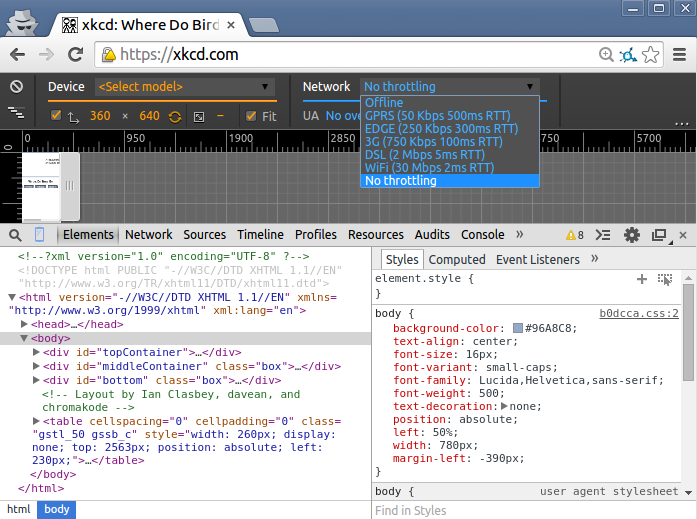Click the bookmark star in address bar
This screenshot has width=697, height=519.
651,54
